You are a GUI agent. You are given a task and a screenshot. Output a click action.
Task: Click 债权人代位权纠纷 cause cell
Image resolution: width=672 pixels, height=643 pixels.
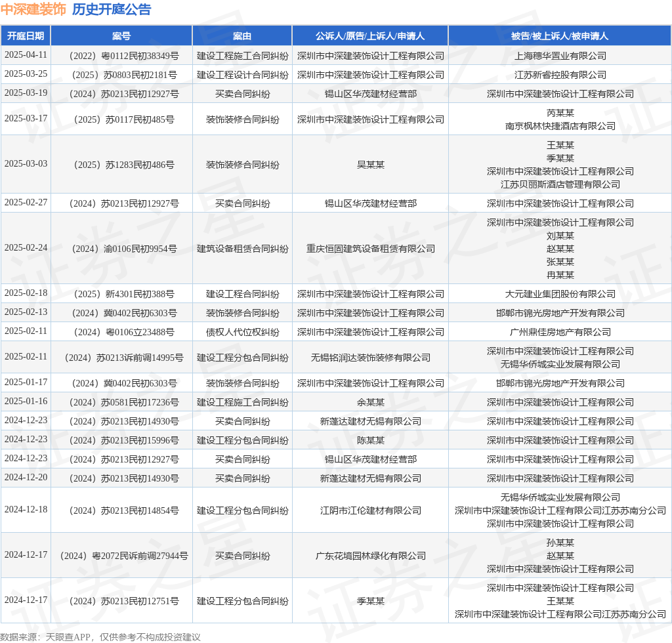(243, 332)
